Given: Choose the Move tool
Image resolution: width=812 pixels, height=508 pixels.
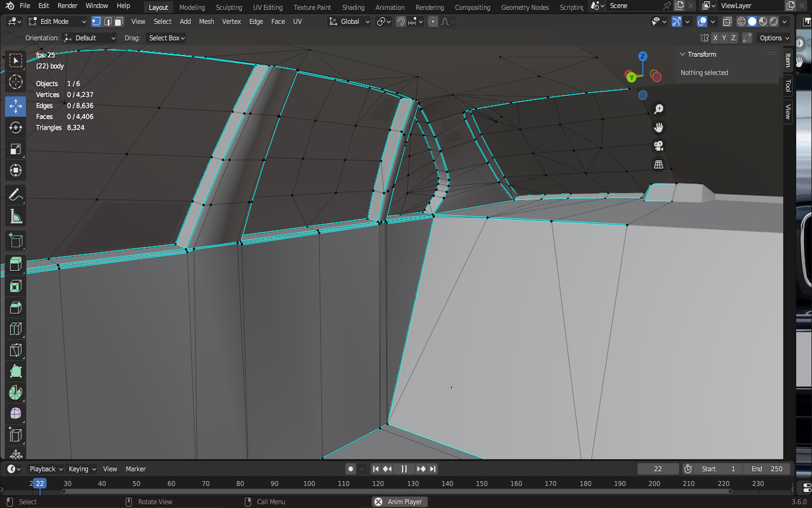Looking at the screenshot, I should click(x=16, y=106).
